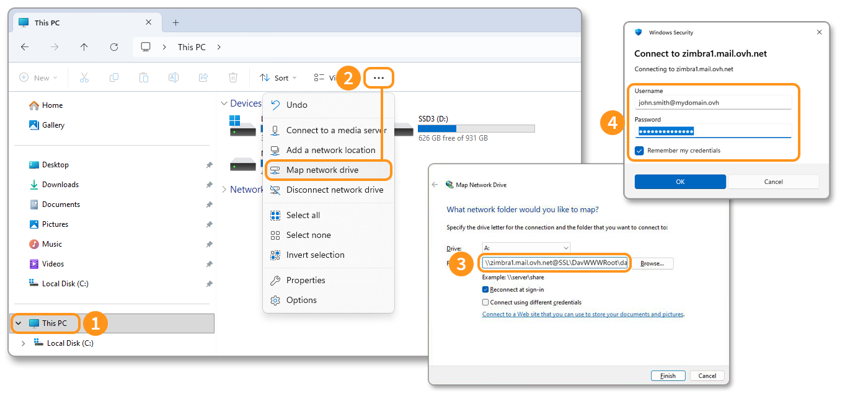Click the Cut scissors icon in toolbar
The image size is (868, 404).
(84, 77)
